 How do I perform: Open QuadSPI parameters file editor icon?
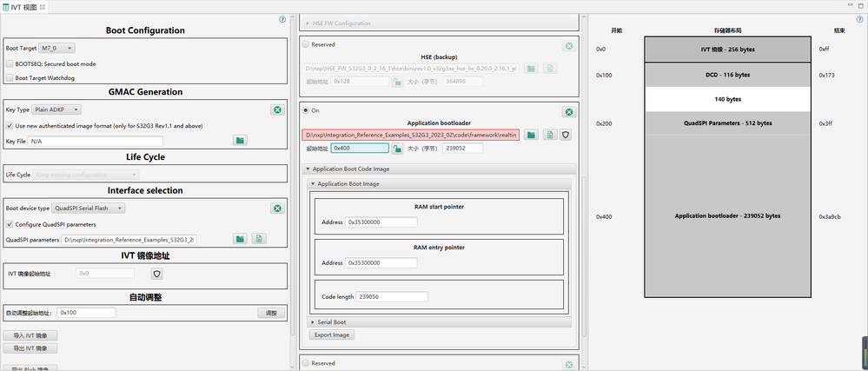(x=259, y=239)
